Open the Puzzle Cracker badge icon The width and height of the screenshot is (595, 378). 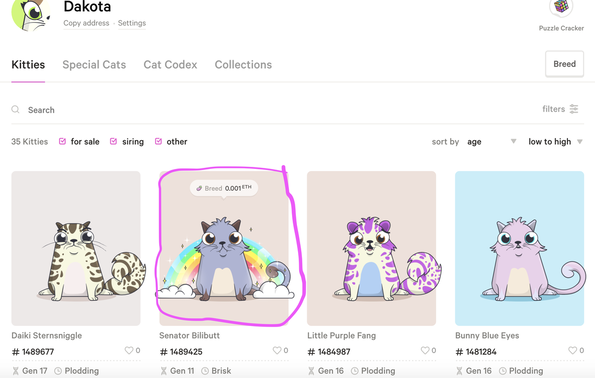click(x=561, y=8)
